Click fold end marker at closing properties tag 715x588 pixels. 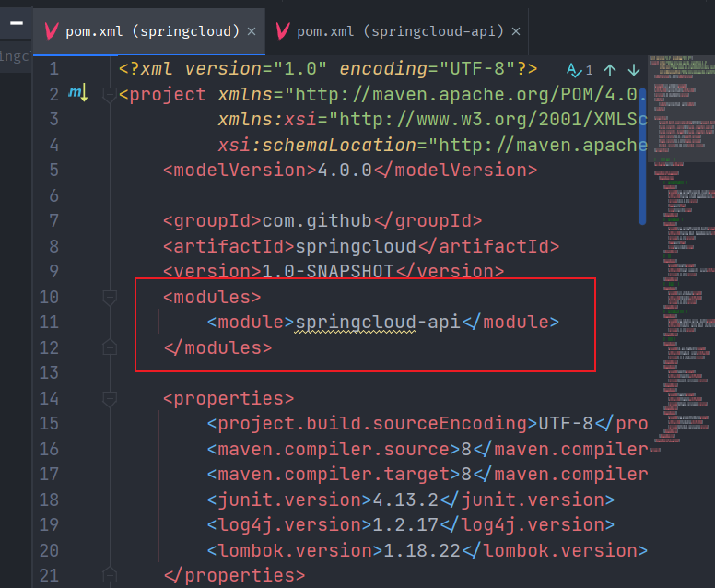click(x=110, y=576)
